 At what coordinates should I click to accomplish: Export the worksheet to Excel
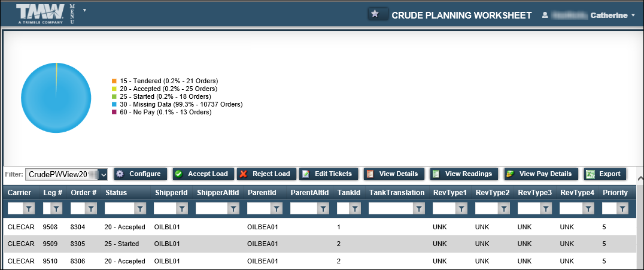click(604, 174)
